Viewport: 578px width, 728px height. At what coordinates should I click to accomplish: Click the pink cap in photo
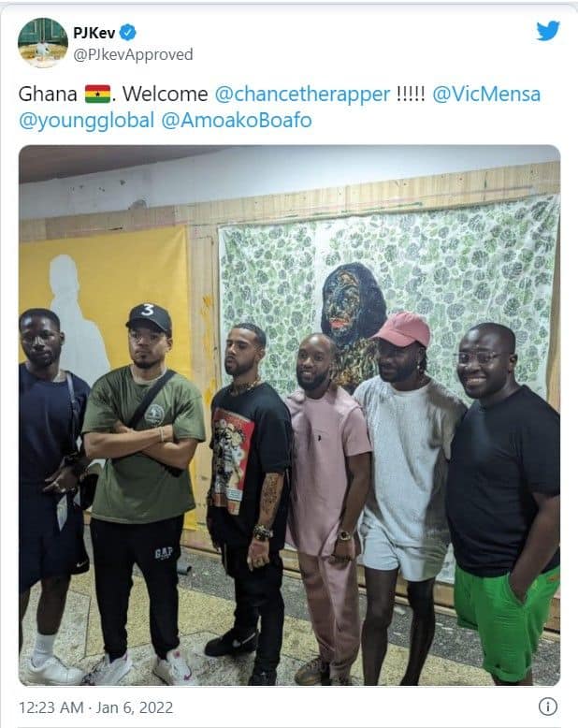[403, 328]
